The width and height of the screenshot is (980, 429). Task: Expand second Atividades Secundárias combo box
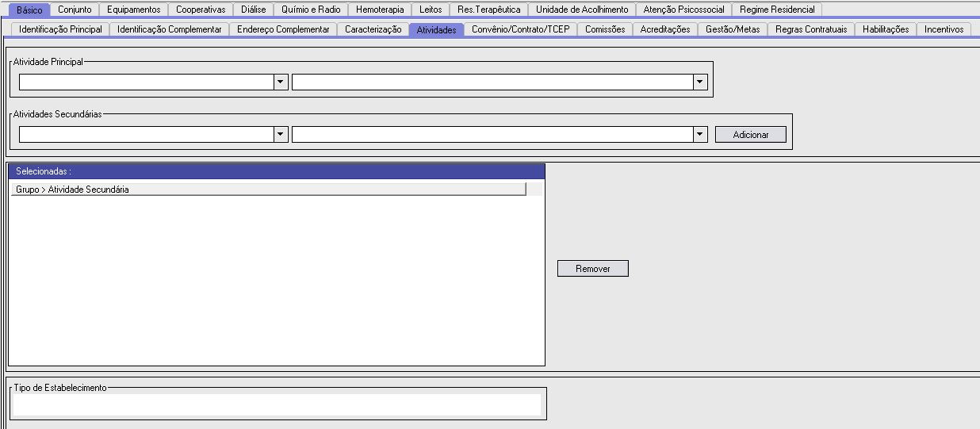click(x=699, y=135)
